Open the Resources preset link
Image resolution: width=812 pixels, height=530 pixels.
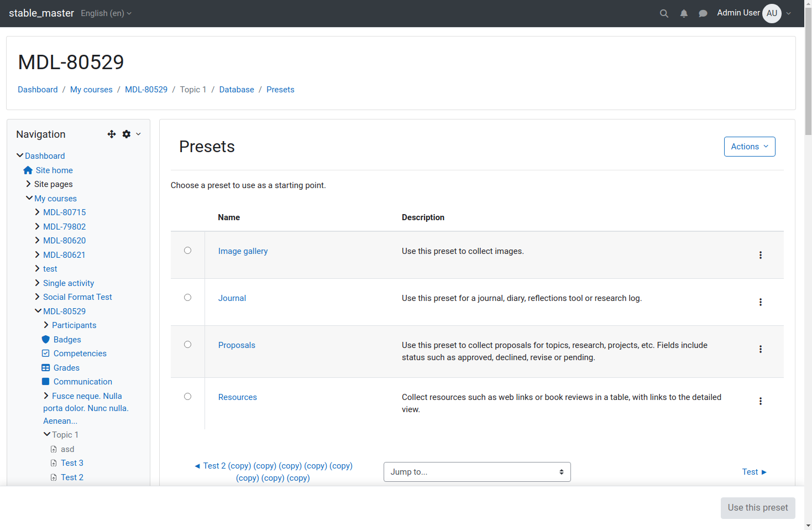tap(238, 397)
